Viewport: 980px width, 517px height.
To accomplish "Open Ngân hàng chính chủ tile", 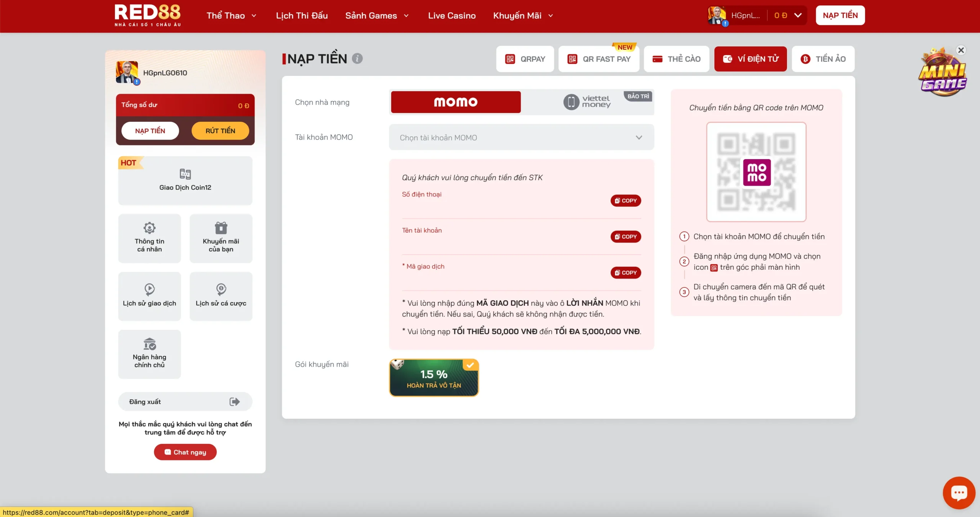I will click(x=149, y=354).
